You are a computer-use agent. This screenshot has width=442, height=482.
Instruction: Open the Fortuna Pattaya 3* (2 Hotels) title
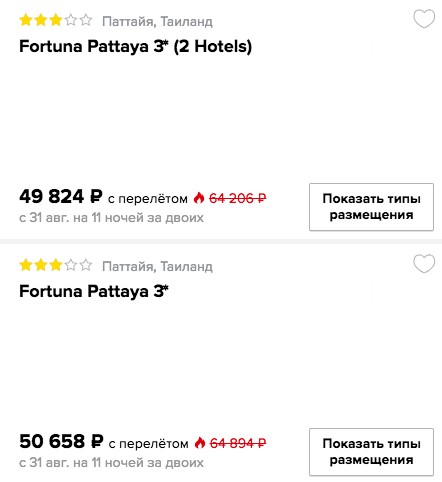tap(135, 46)
